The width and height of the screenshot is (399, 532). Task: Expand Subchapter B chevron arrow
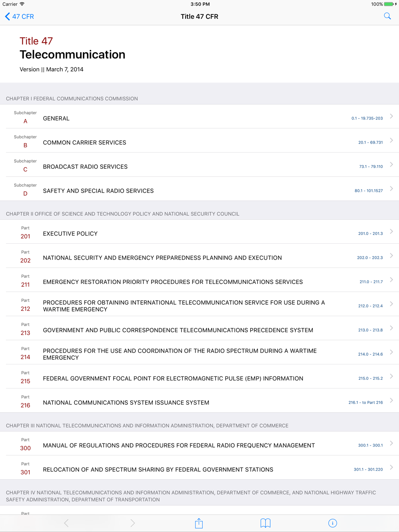[391, 140]
